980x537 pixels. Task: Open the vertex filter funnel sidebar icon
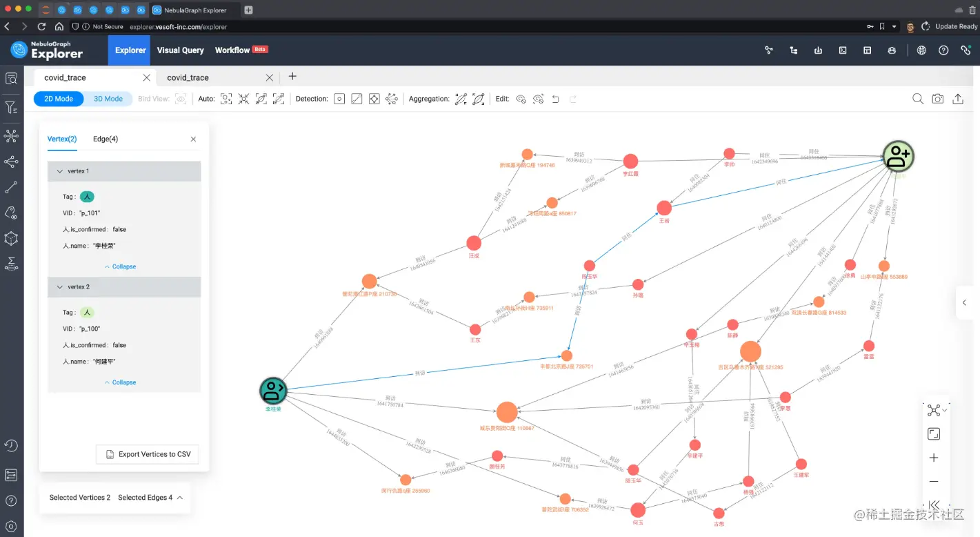[11, 107]
